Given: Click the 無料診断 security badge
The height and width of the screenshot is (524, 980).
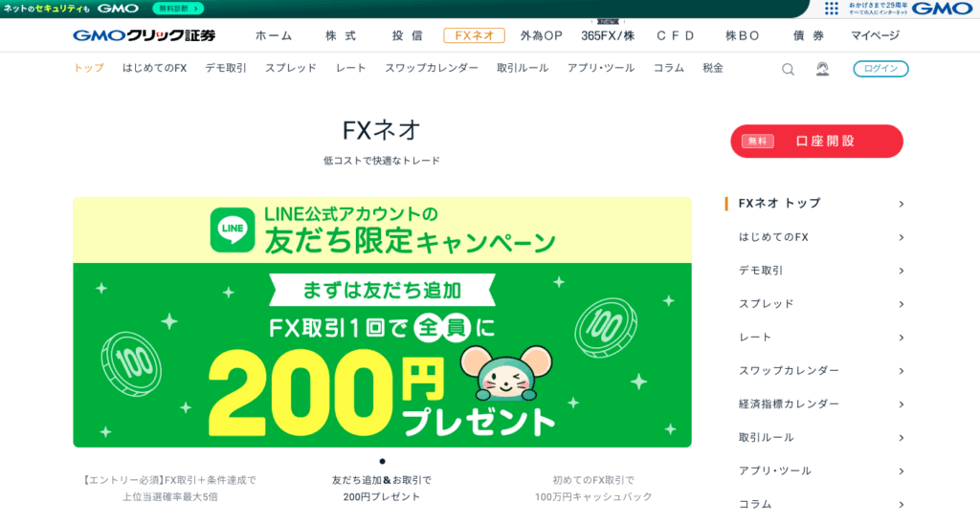Looking at the screenshot, I should pos(178,9).
